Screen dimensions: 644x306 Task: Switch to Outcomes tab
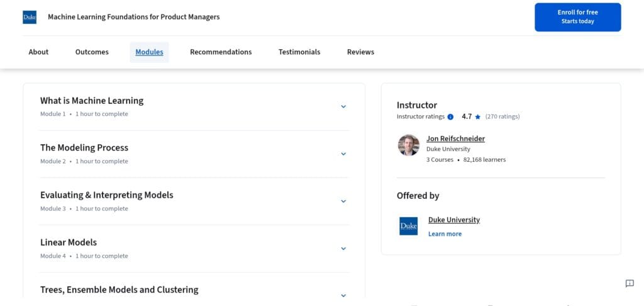point(92,52)
